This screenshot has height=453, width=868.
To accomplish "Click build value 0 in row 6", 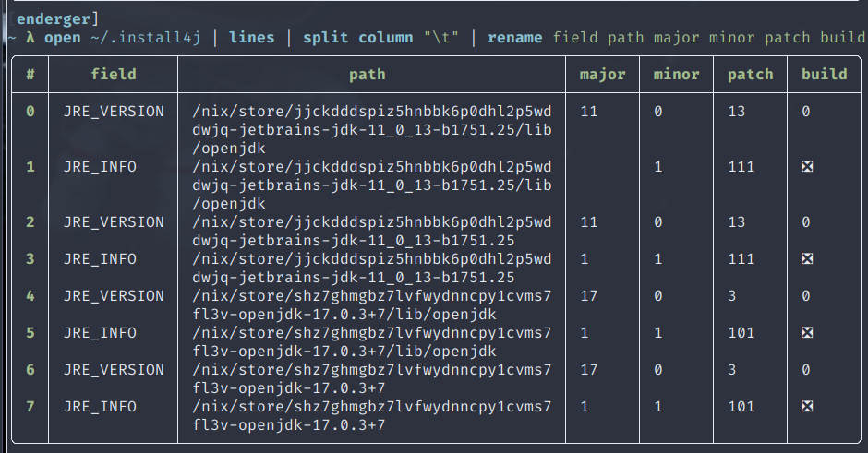I will tap(806, 369).
